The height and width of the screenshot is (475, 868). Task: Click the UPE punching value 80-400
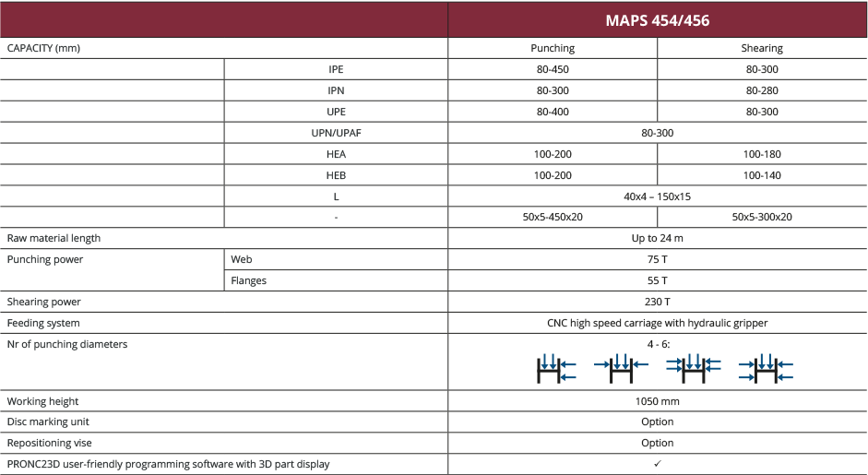tap(553, 112)
